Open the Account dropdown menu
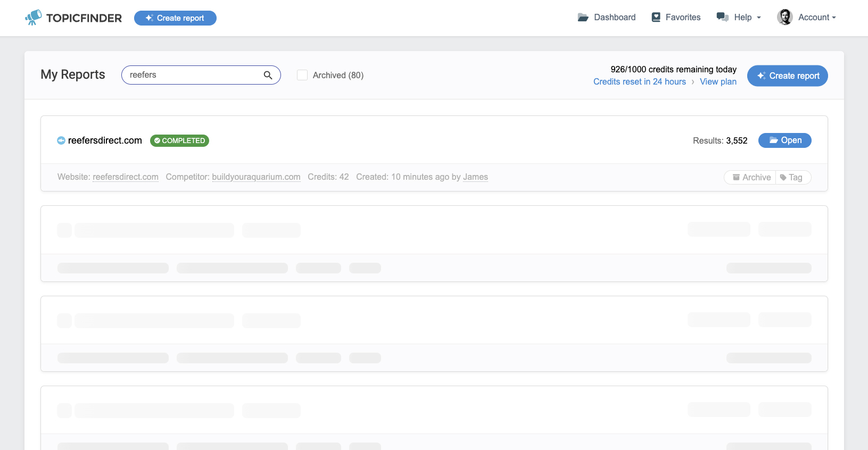 (x=807, y=17)
